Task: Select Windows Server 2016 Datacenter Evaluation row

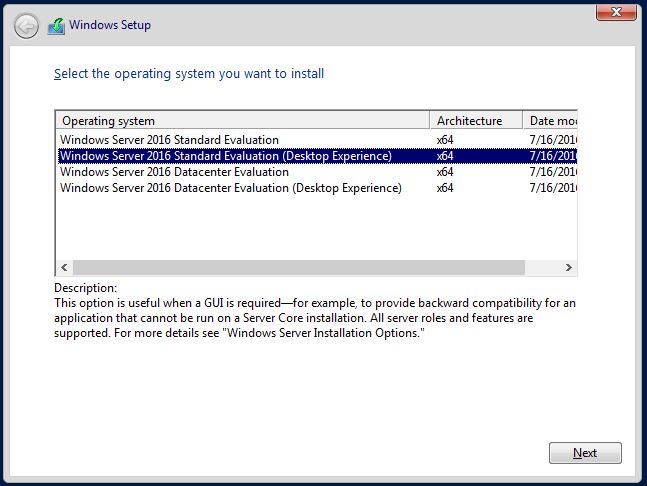Action: [x=316, y=172]
